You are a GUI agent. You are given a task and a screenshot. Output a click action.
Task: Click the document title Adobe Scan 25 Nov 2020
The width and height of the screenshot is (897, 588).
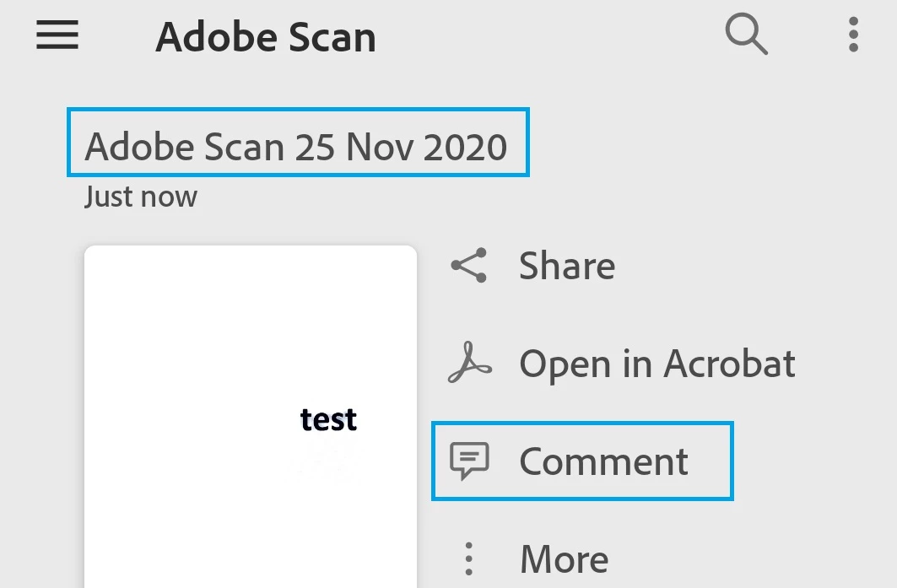click(x=296, y=147)
